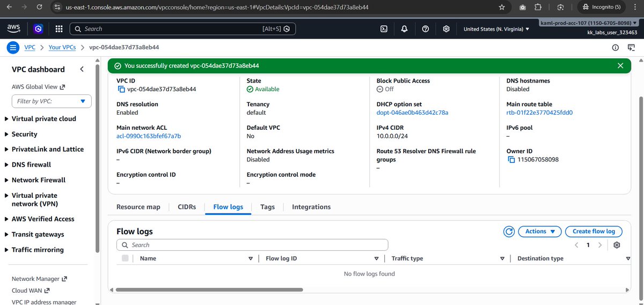Select all flow logs checkbox

[125, 258]
